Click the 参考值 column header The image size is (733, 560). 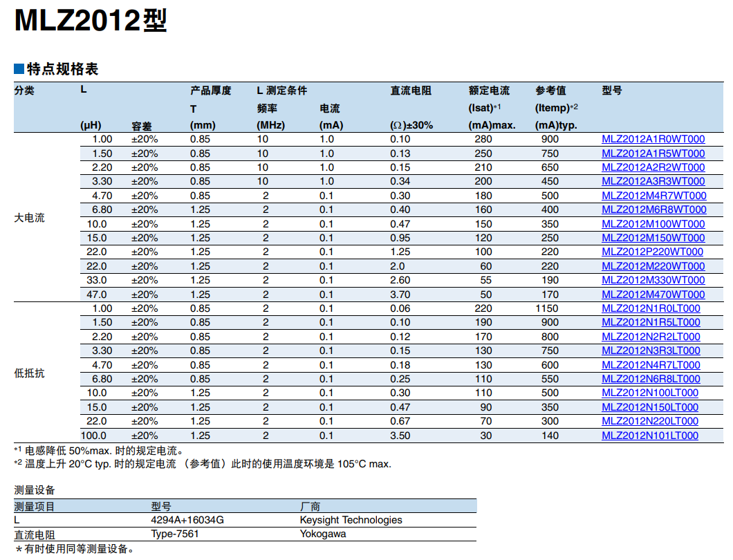550,91
